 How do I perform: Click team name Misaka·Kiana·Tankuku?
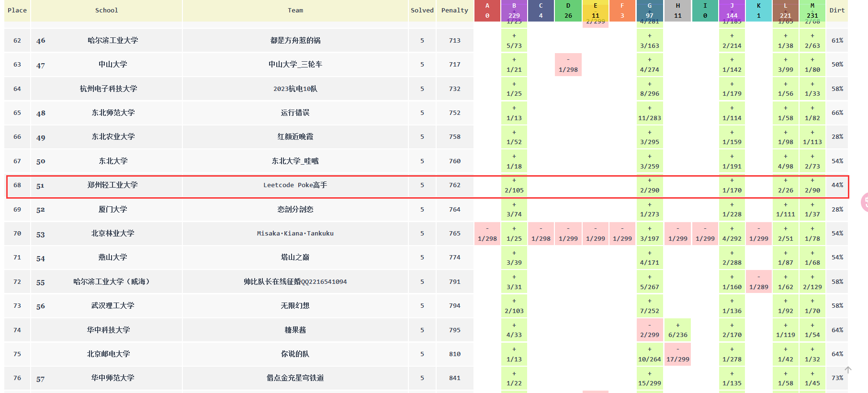click(x=295, y=234)
